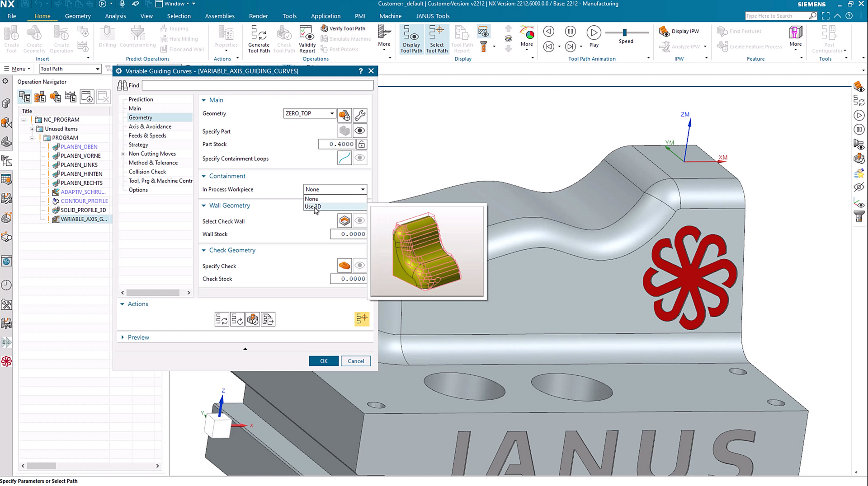The width and height of the screenshot is (868, 486).
Task: Open geometry edit wrench icon
Action: coord(360,115)
